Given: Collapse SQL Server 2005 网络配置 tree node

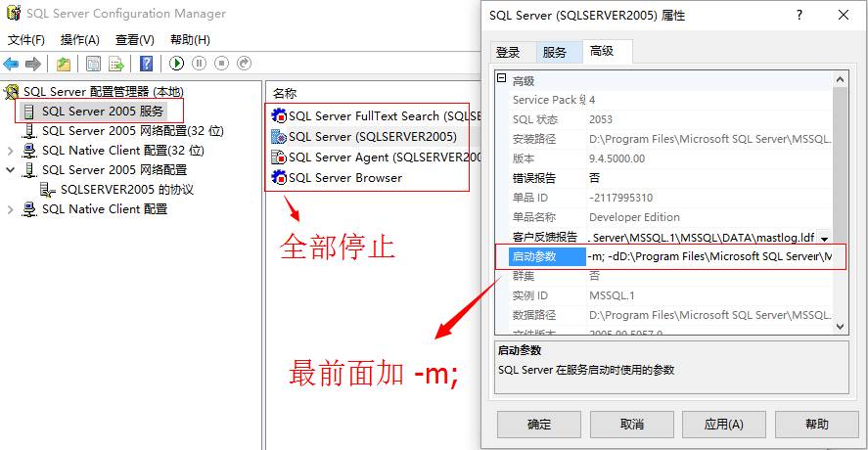Looking at the screenshot, I should 10,170.
